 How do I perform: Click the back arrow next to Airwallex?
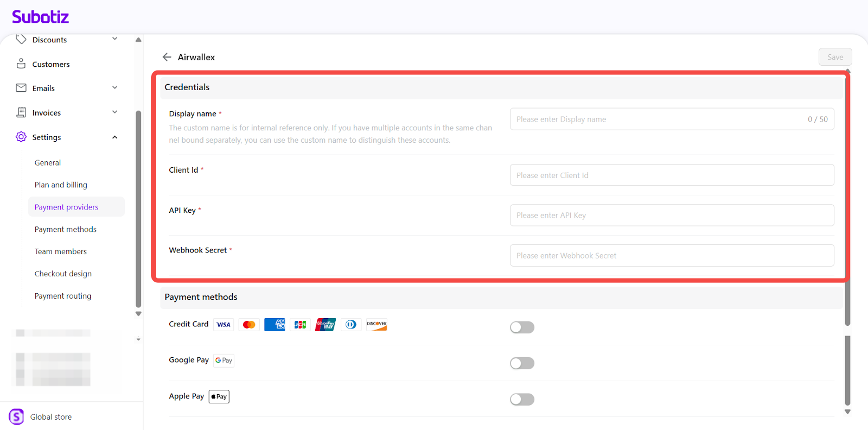167,57
